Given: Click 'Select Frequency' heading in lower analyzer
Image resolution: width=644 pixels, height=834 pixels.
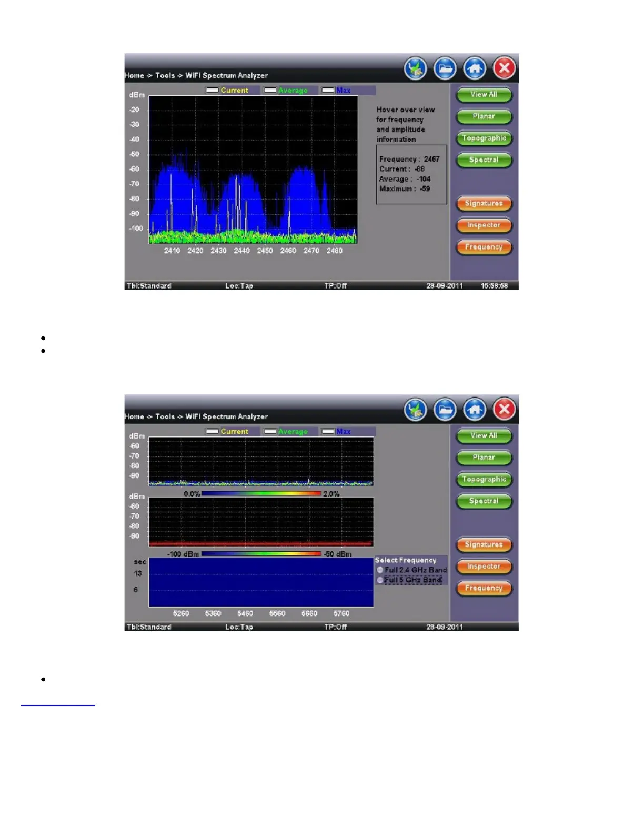Looking at the screenshot, I should point(406,560).
